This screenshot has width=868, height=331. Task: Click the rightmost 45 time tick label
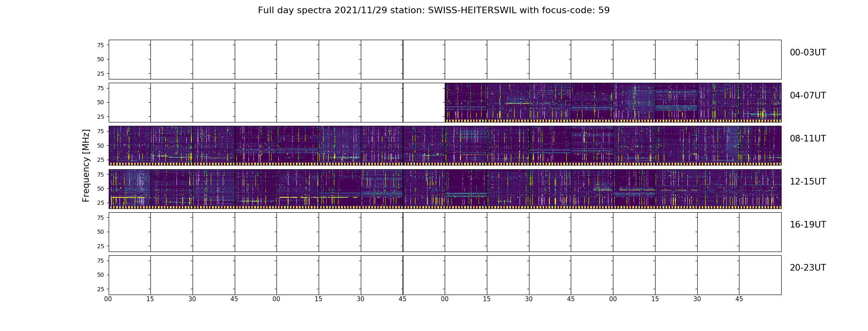coord(739,299)
